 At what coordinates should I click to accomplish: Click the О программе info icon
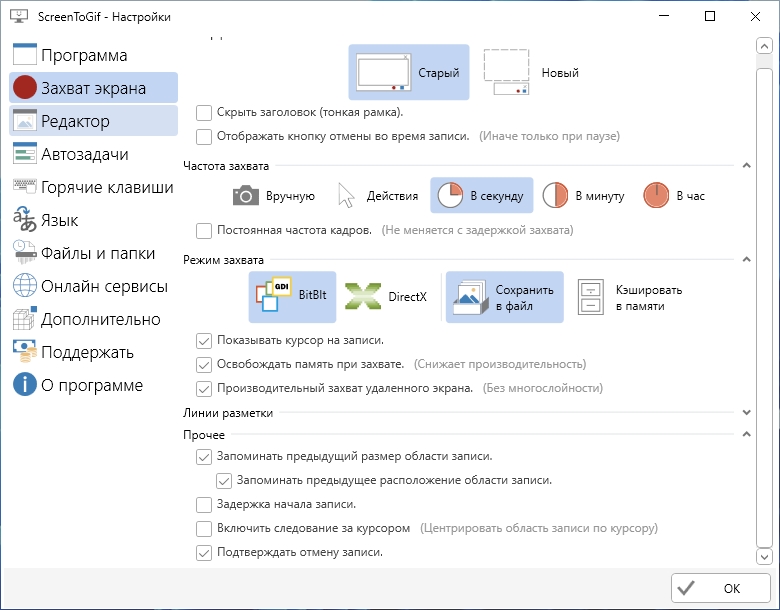25,384
